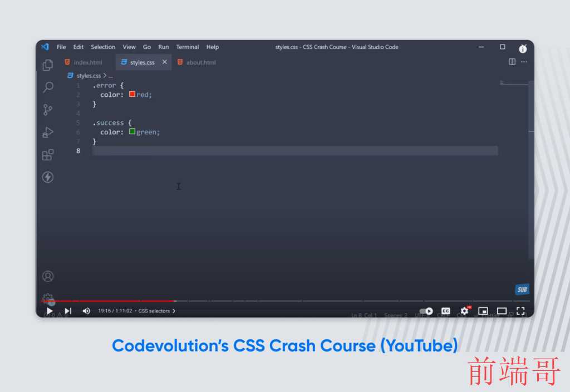Open the Run and Debug view
Image resolution: width=570 pixels, height=392 pixels.
48,133
